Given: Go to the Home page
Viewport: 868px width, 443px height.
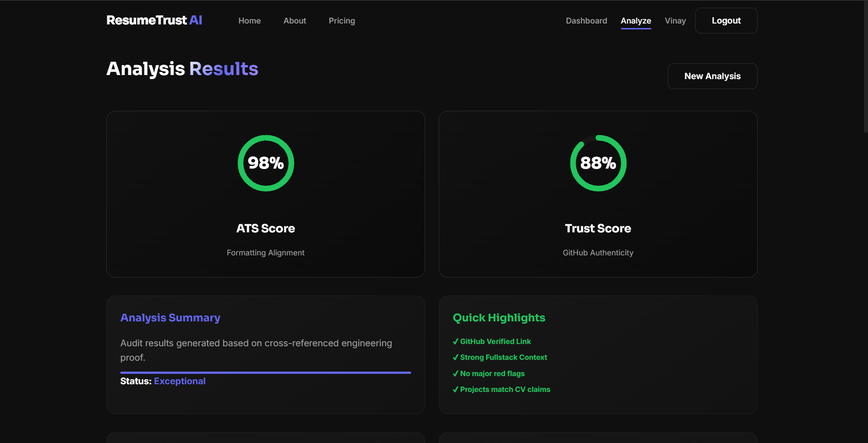Looking at the screenshot, I should (x=250, y=21).
